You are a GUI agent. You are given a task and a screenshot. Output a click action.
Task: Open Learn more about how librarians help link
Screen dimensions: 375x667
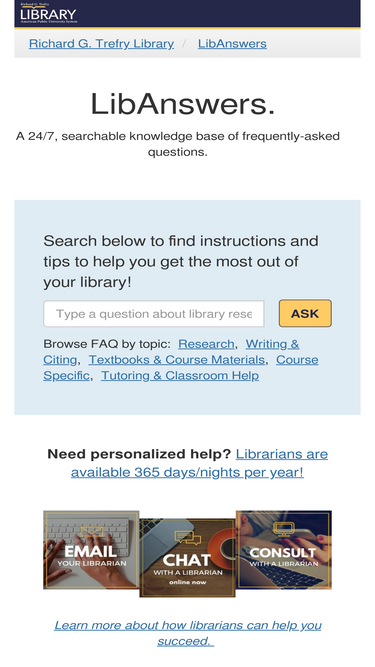coord(188,633)
